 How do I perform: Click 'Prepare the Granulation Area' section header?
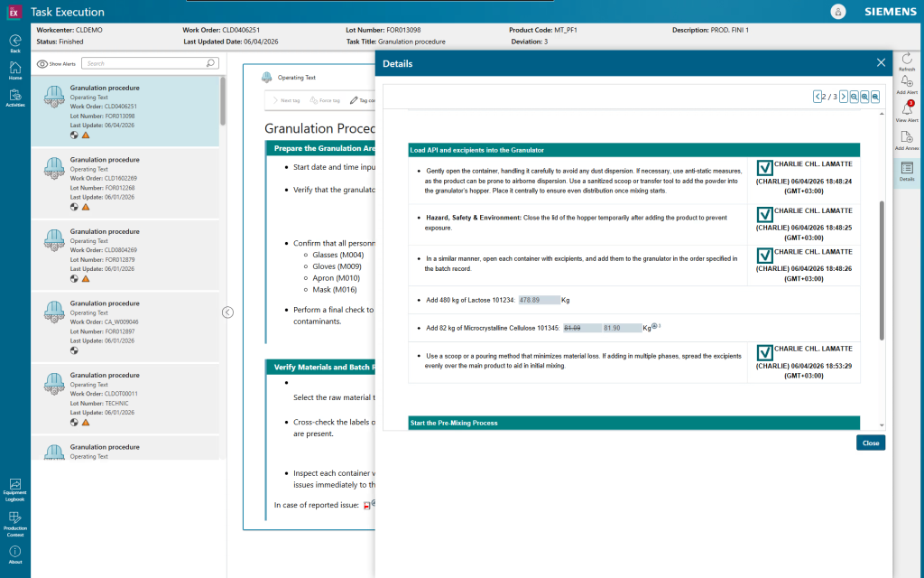320,148
